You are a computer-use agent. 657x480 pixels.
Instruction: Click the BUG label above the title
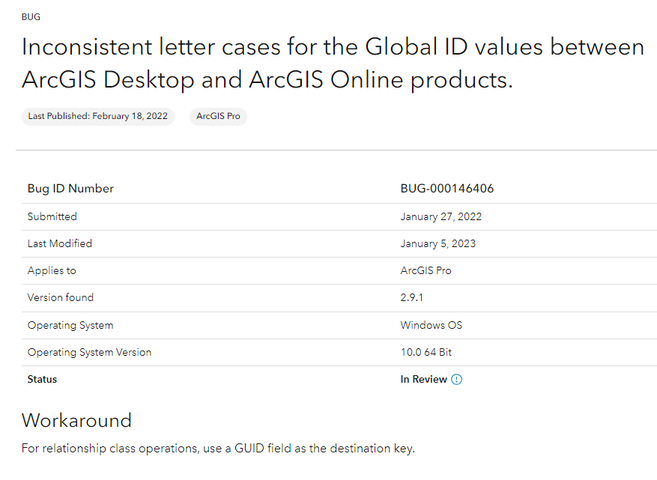coord(31,18)
